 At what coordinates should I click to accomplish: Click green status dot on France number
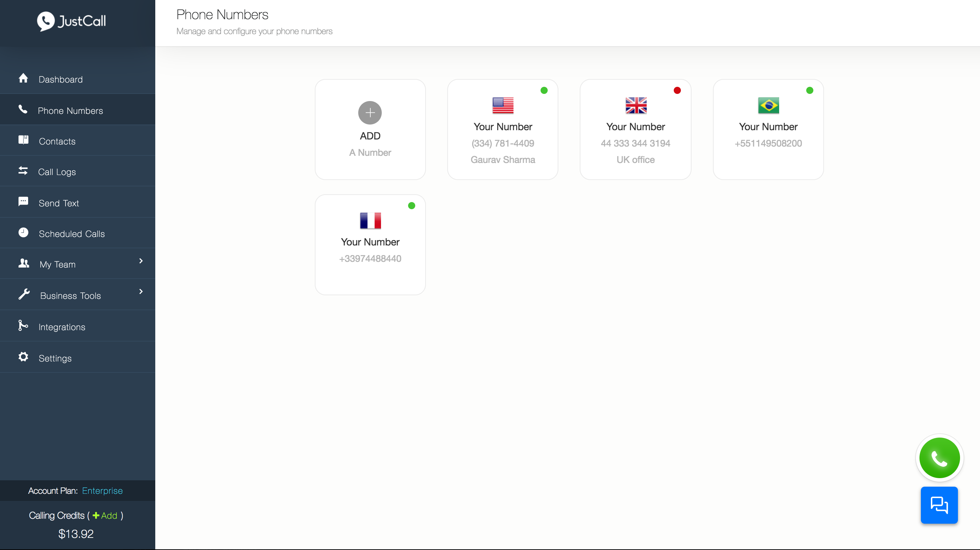point(411,206)
